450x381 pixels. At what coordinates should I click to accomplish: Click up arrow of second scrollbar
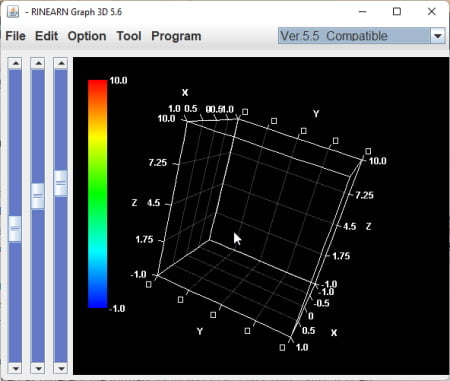38,63
